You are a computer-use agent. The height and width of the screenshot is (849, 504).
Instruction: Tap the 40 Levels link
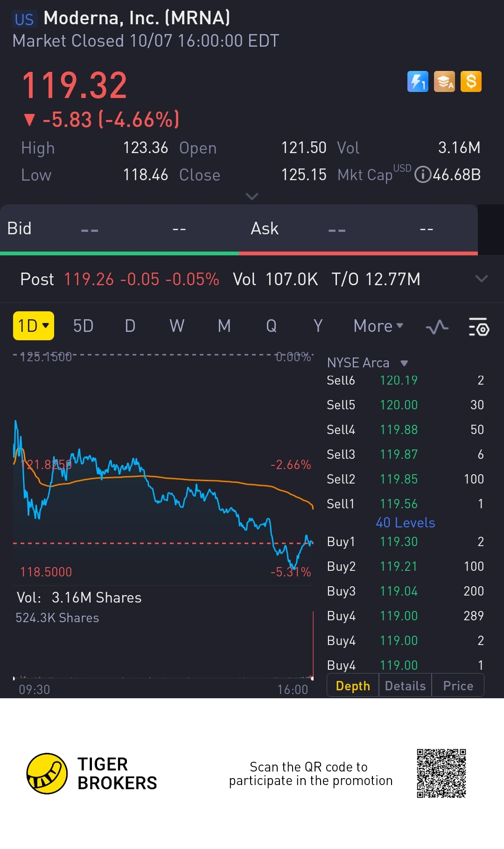(405, 523)
